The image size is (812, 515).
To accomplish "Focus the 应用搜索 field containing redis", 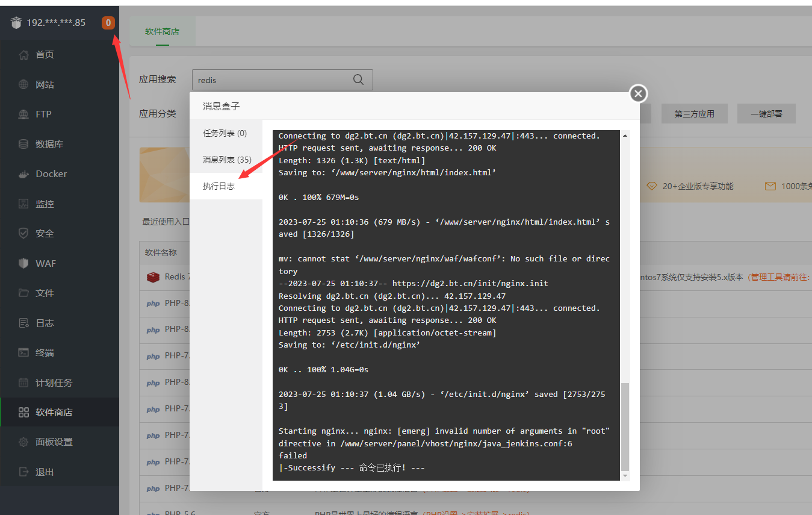I will click(x=282, y=80).
